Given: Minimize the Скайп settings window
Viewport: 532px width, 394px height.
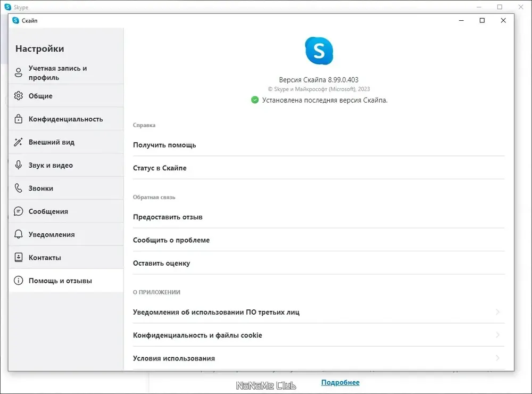Looking at the screenshot, I should tap(461, 20).
